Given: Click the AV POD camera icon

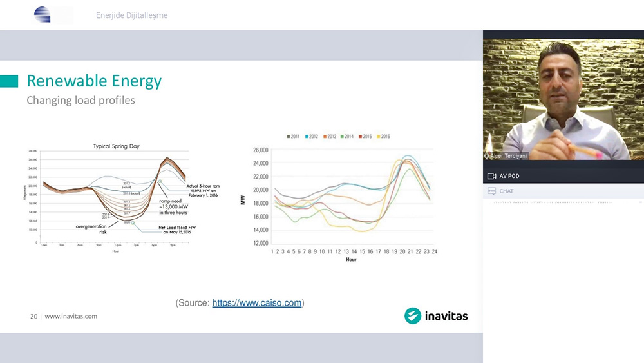Looking at the screenshot, I should click(x=491, y=176).
